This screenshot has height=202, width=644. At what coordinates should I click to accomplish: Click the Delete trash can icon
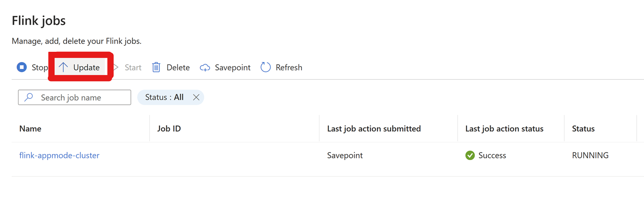[x=156, y=67]
